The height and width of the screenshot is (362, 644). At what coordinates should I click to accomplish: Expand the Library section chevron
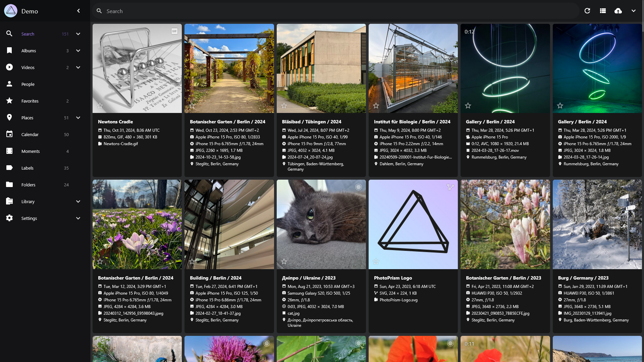pyautogui.click(x=78, y=201)
